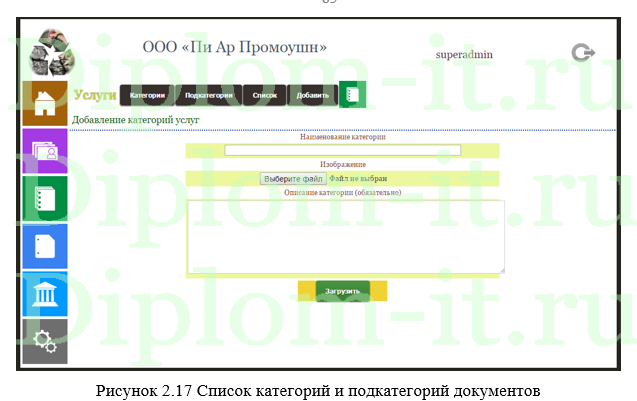The image size is (637, 401).
Task: Open the purple user cards sidebar icon
Action: [x=45, y=151]
